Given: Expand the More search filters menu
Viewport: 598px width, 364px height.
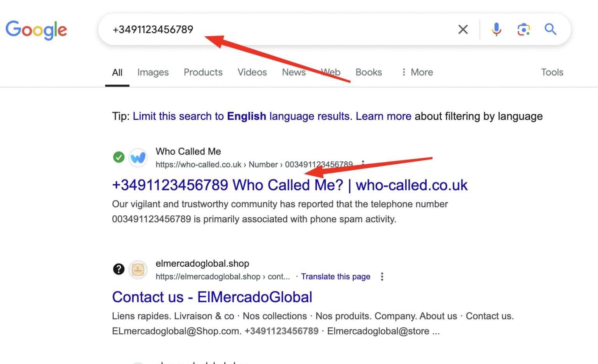Looking at the screenshot, I should coord(417,72).
